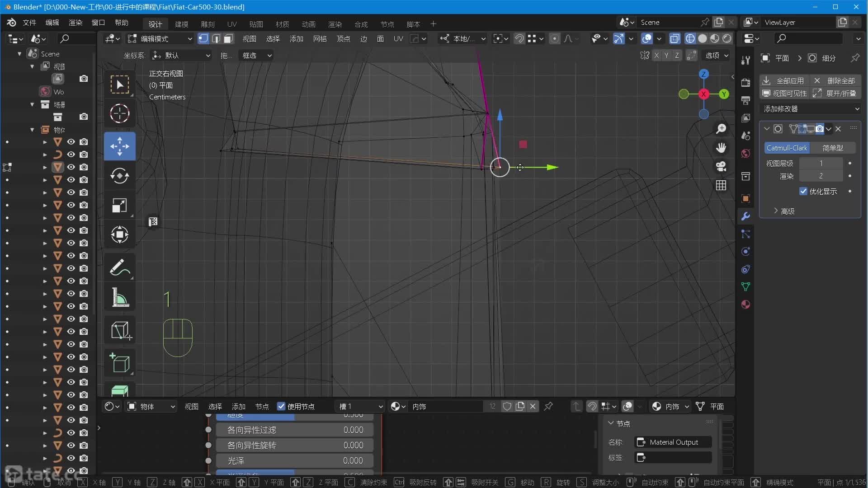Switch perspective/orthographic grid icon
The height and width of the screenshot is (488, 868).
(x=721, y=185)
